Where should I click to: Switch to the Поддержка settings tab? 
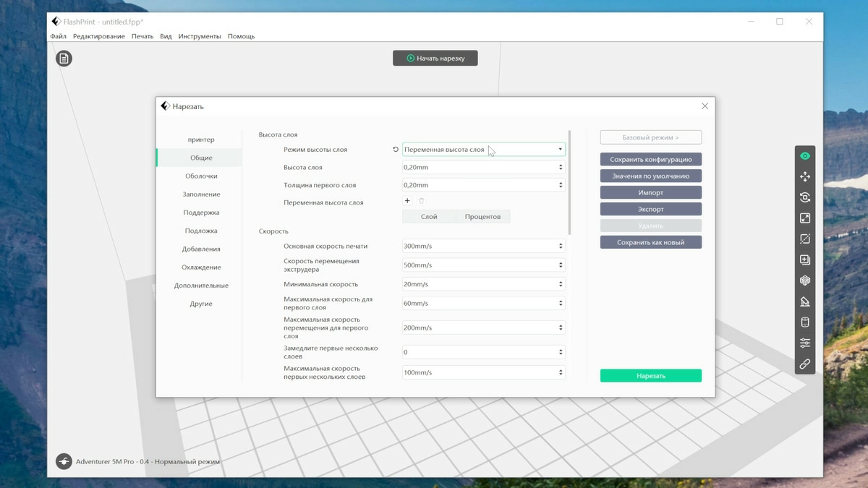pyautogui.click(x=201, y=213)
